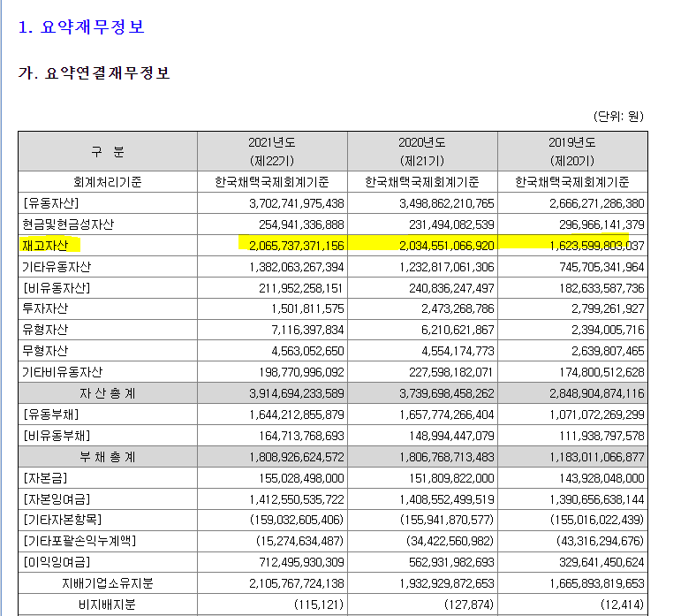Click the value 2,639,807,465
696x616 pixels.
click(608, 351)
